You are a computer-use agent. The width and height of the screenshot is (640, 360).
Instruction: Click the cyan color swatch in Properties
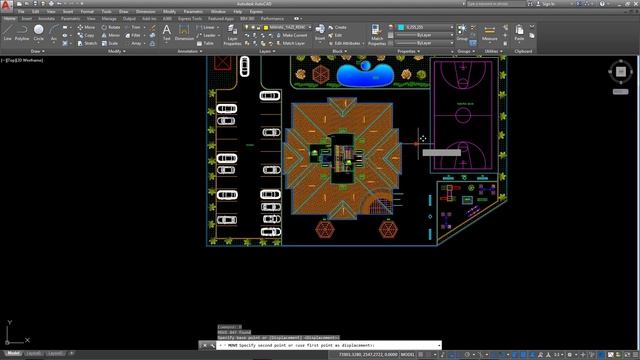401,27
